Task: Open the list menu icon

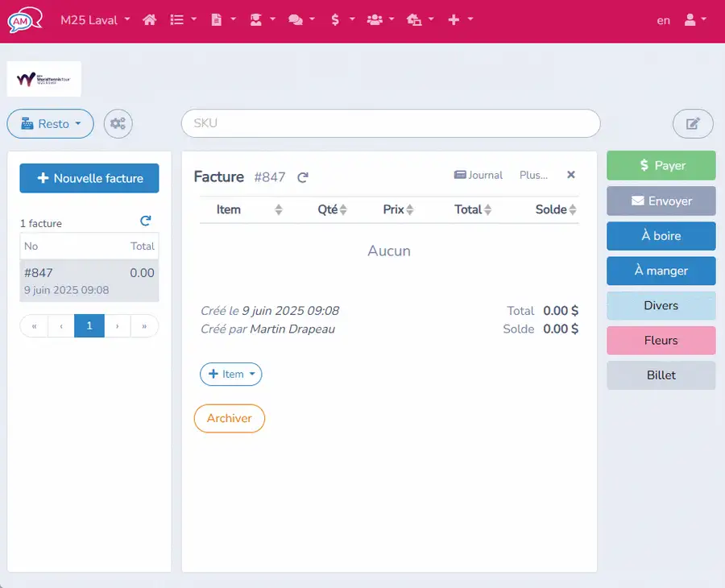Action: click(183, 20)
